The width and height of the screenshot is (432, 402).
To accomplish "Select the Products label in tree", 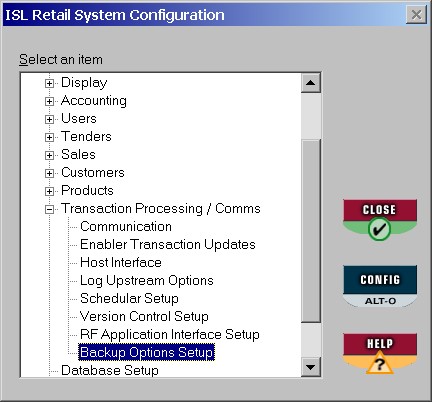I will tap(87, 191).
